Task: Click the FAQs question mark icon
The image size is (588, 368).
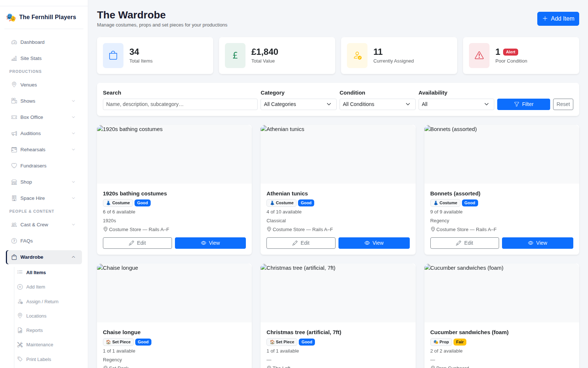Action: 14,241
